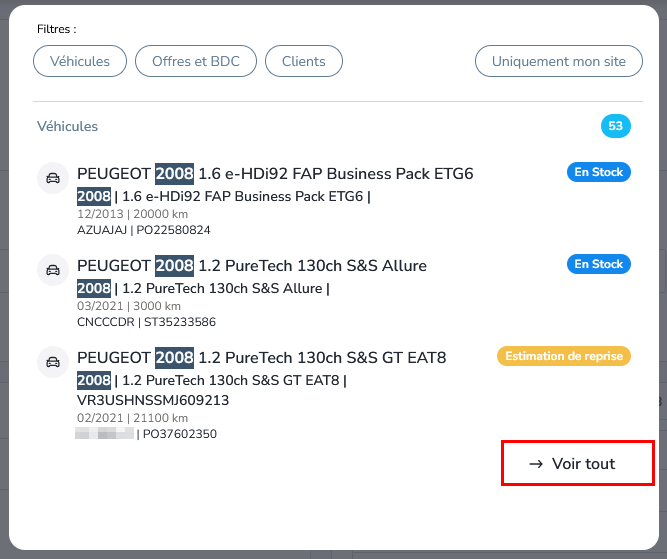The height and width of the screenshot is (559, 667).
Task: Click the VIN VR3USHNSSMJ609213 text
Action: tap(153, 400)
